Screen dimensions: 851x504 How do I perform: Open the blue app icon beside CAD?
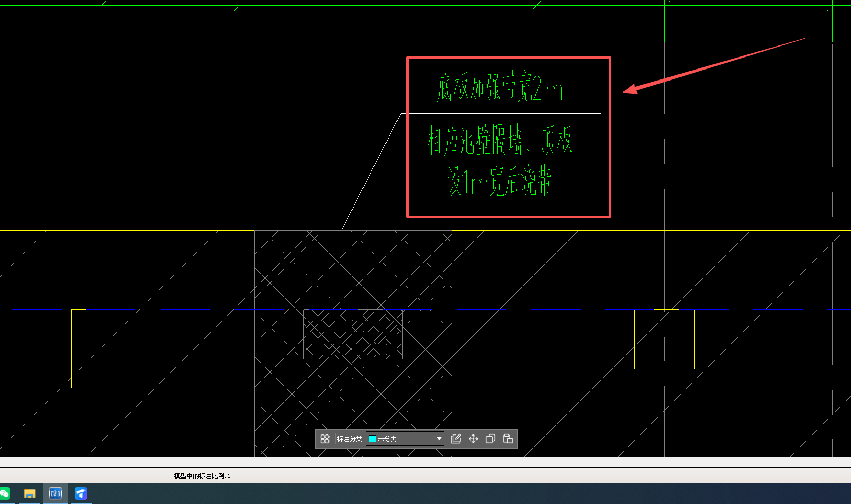coord(81,494)
